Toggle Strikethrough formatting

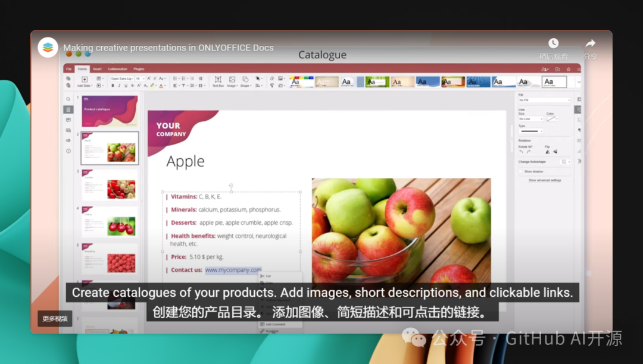coord(132,86)
